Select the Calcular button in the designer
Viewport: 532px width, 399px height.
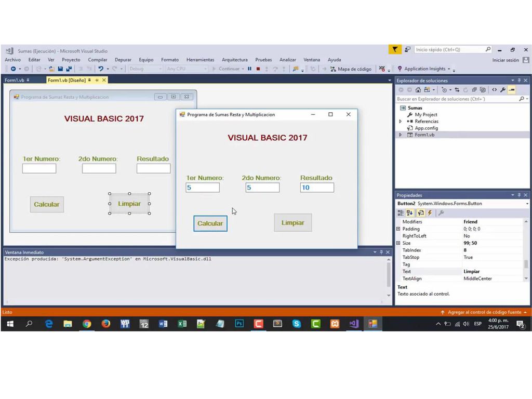point(47,204)
